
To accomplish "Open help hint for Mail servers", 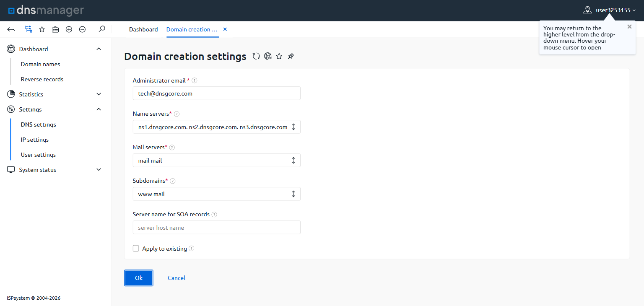I will tap(172, 148).
